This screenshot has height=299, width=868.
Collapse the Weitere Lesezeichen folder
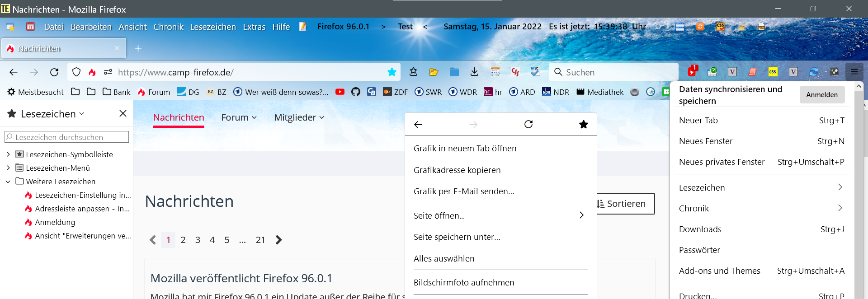point(8,182)
